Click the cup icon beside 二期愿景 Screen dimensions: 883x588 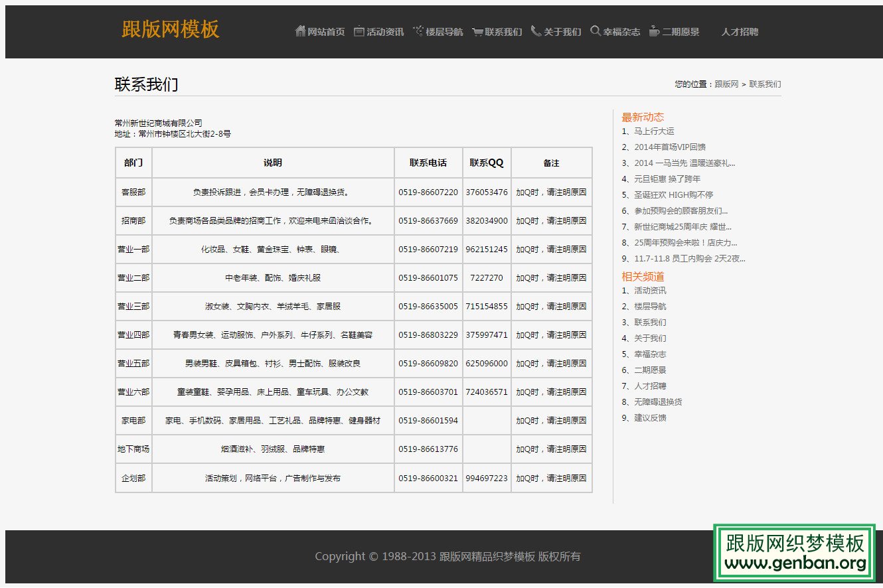pos(653,31)
